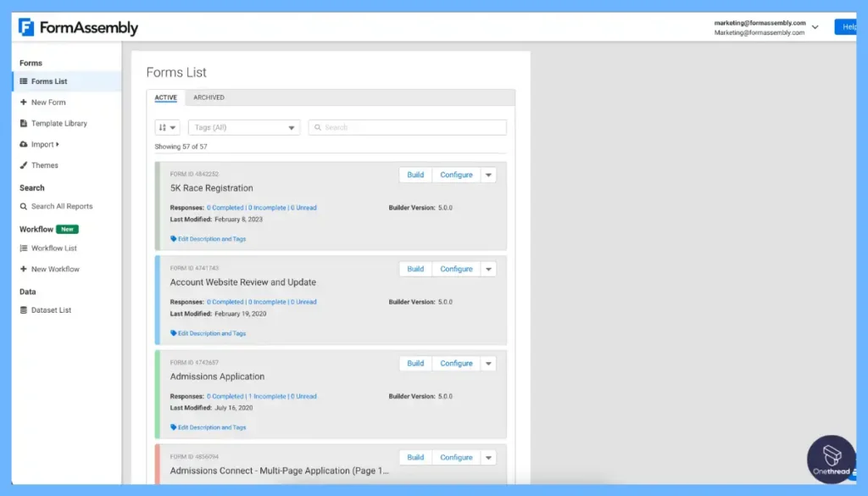868x496 pixels.
Task: Open actions dropdown for Account Website Review
Action: pyautogui.click(x=488, y=269)
